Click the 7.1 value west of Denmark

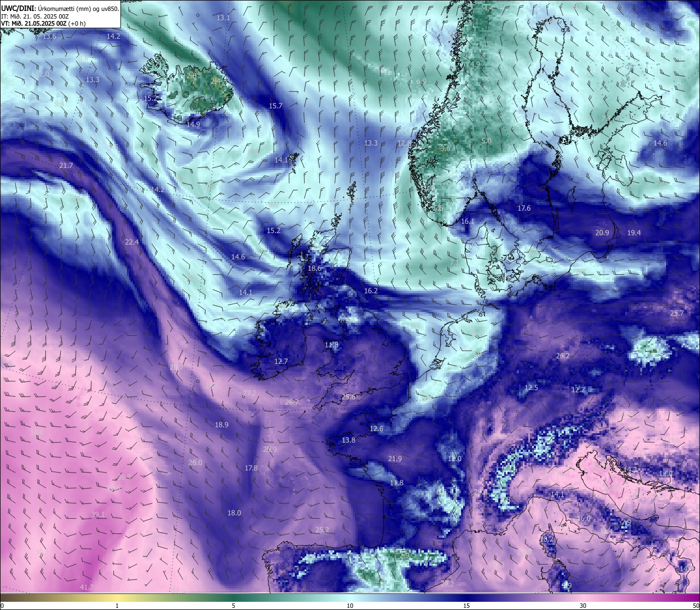(454, 262)
